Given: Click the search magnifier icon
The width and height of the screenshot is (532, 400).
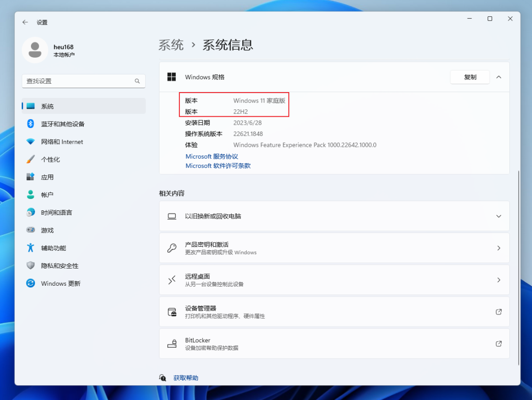Looking at the screenshot, I should pyautogui.click(x=137, y=81).
